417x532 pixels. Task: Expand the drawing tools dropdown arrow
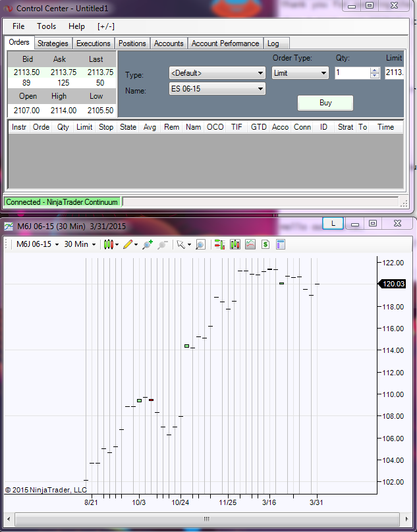[x=136, y=244]
